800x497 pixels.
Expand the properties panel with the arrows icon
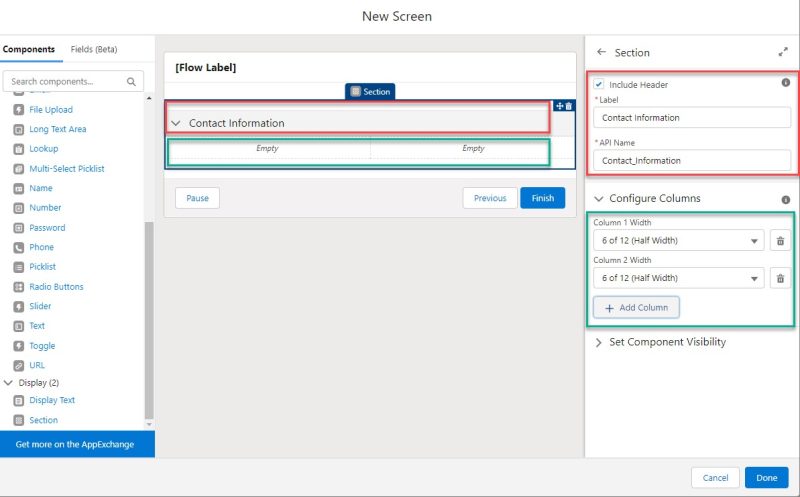pyautogui.click(x=782, y=53)
